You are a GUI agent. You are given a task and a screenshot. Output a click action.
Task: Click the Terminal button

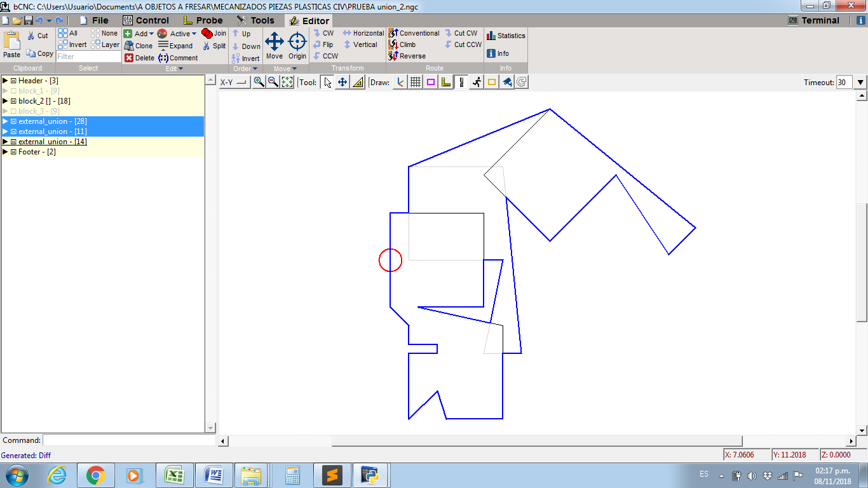point(814,20)
